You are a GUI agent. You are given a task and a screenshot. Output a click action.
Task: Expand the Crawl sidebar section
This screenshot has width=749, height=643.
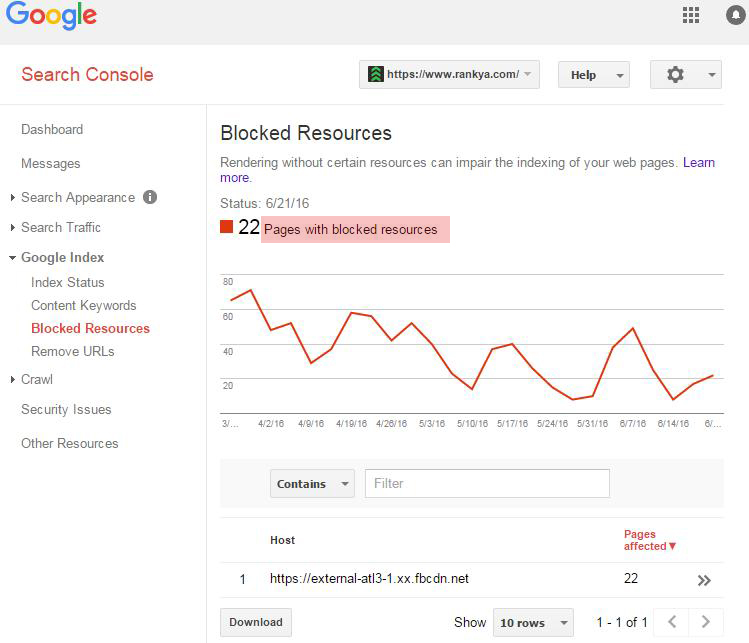point(36,379)
